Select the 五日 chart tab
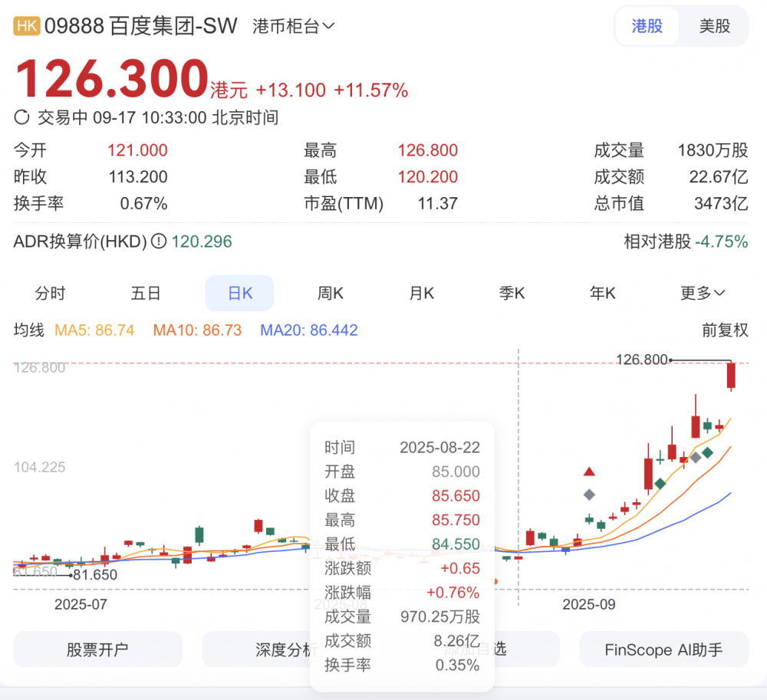This screenshot has width=767, height=700. point(145,293)
